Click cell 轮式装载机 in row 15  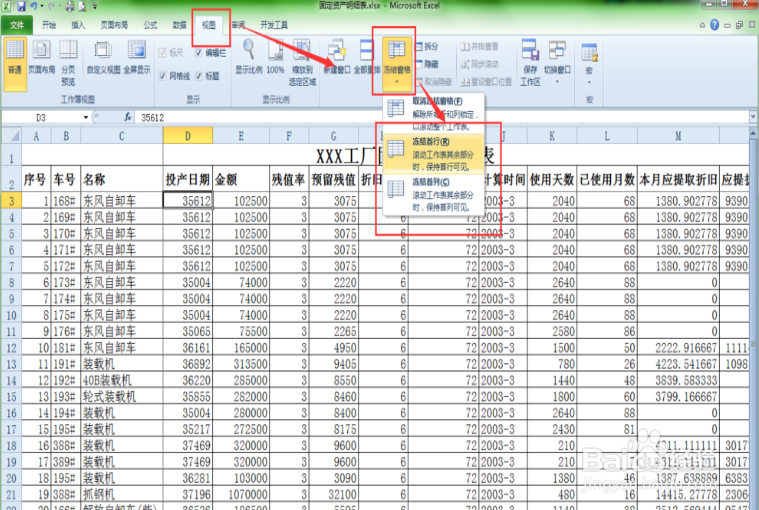[x=121, y=397]
